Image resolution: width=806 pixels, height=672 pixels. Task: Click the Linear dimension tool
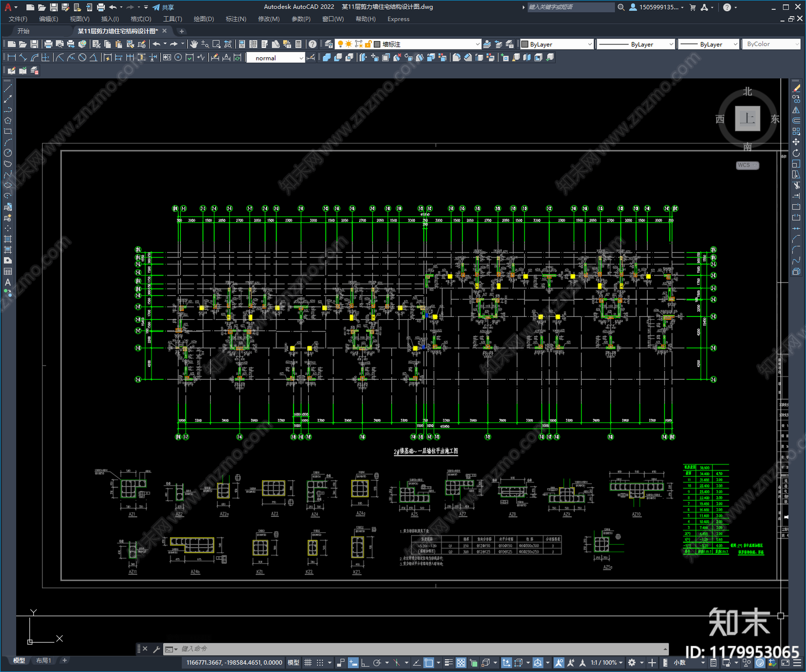point(12,57)
